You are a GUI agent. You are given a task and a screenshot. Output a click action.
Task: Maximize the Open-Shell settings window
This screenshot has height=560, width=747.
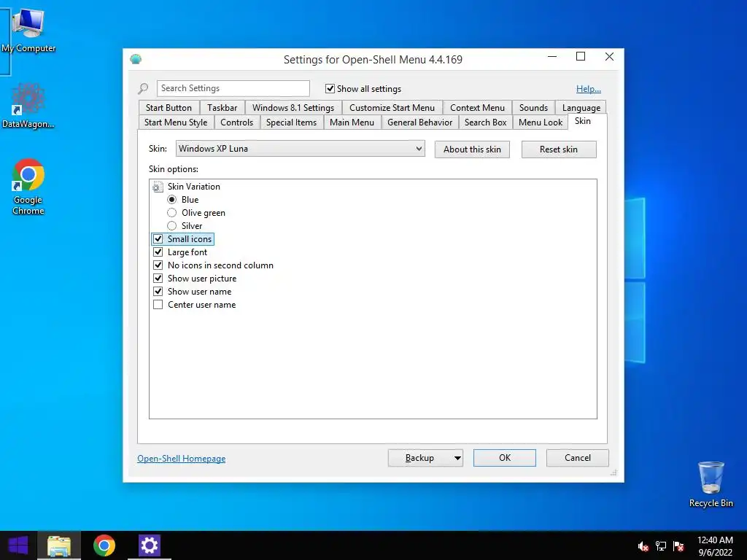[x=581, y=57]
